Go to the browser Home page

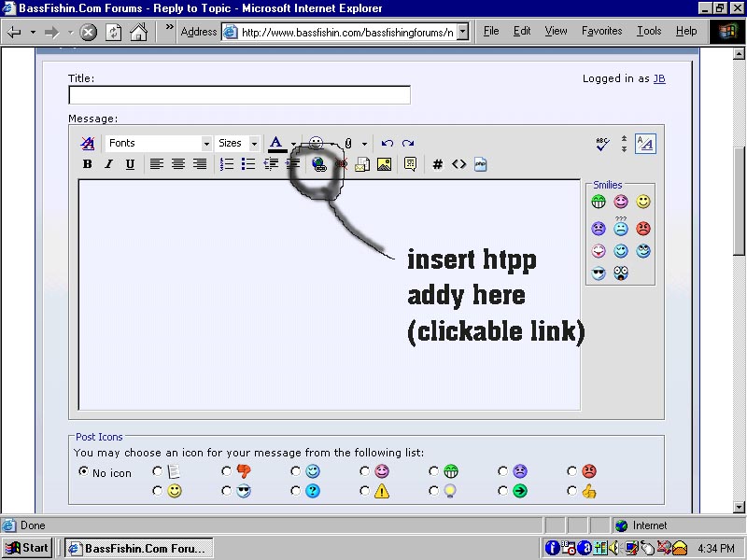[138, 33]
